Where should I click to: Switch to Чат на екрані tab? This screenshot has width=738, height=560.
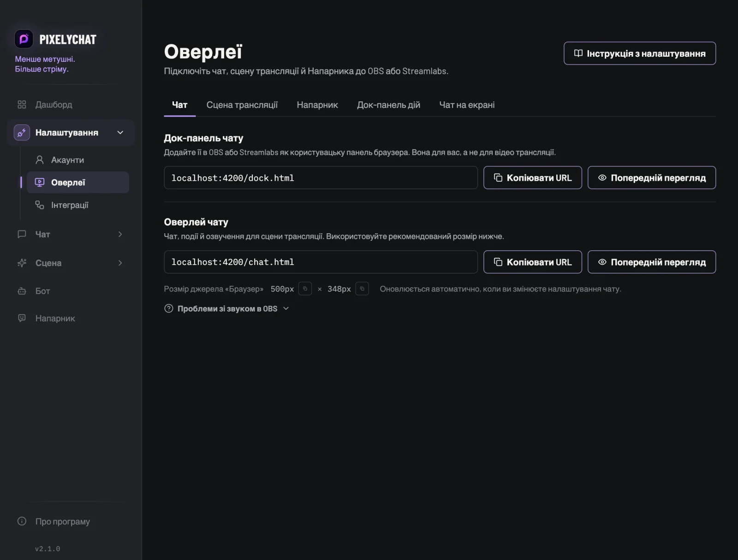[467, 105]
